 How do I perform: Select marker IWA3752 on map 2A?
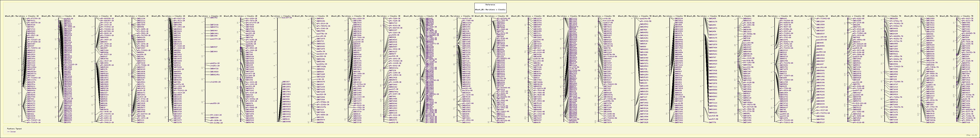coord(214,18)
